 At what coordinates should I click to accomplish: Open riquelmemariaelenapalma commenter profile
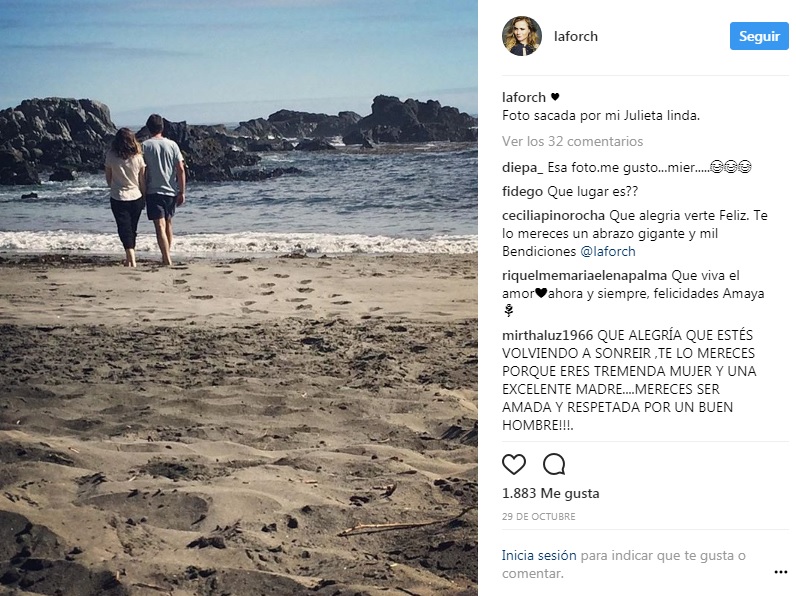pos(584,276)
